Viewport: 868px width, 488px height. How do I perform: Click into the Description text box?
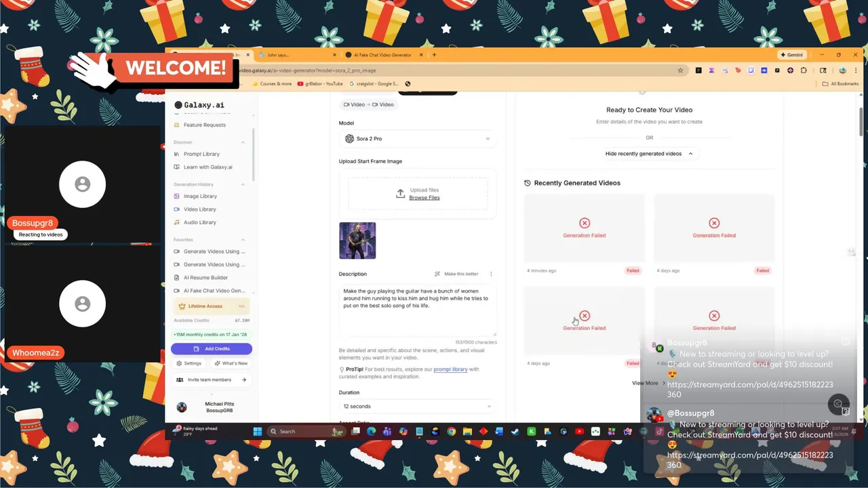418,310
